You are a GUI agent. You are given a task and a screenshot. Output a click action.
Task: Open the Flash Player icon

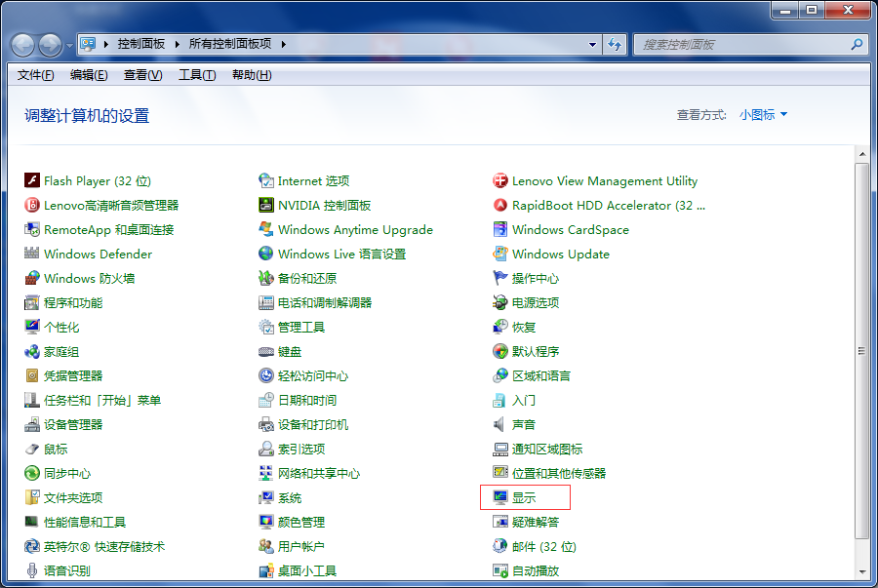click(x=32, y=180)
